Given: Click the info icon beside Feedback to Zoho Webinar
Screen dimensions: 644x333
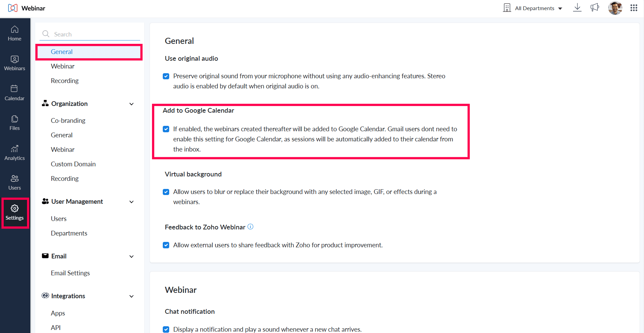Looking at the screenshot, I should (250, 227).
